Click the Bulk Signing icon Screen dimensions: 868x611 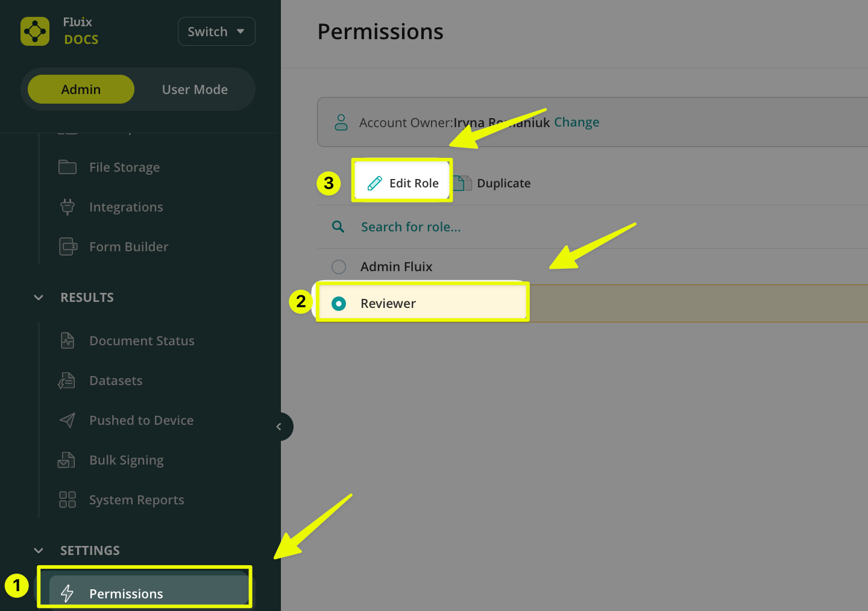click(66, 460)
